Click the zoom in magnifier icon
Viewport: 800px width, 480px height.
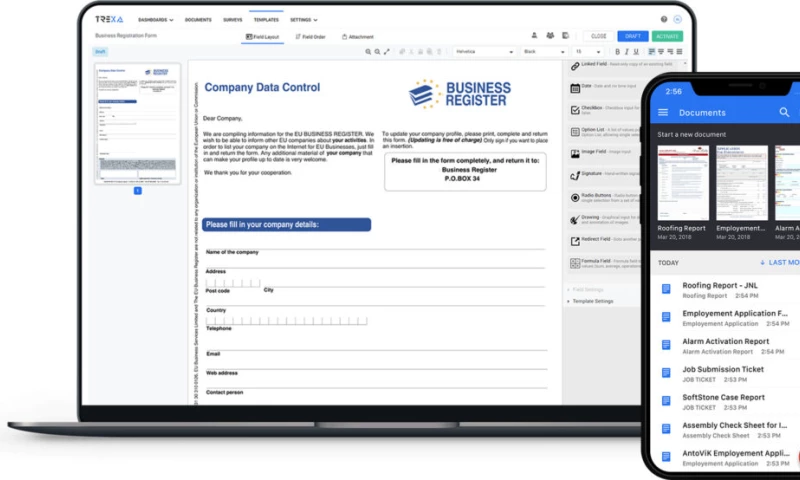pyautogui.click(x=368, y=52)
